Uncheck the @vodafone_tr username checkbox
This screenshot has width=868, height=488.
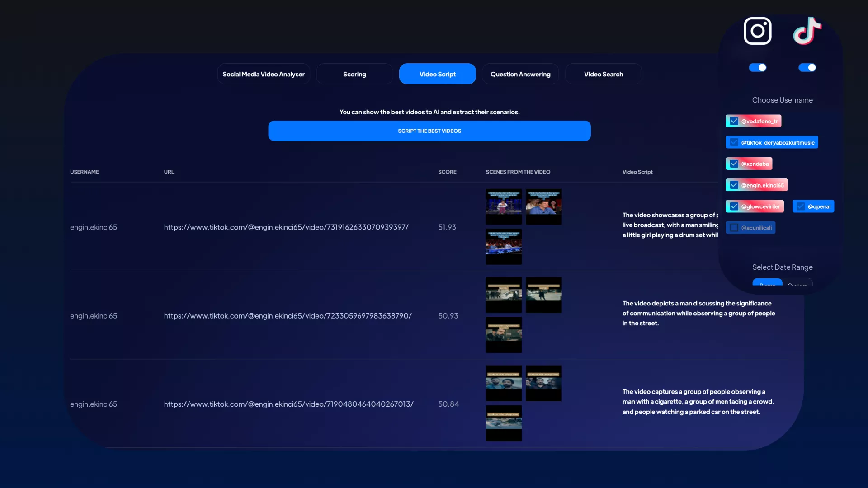734,121
